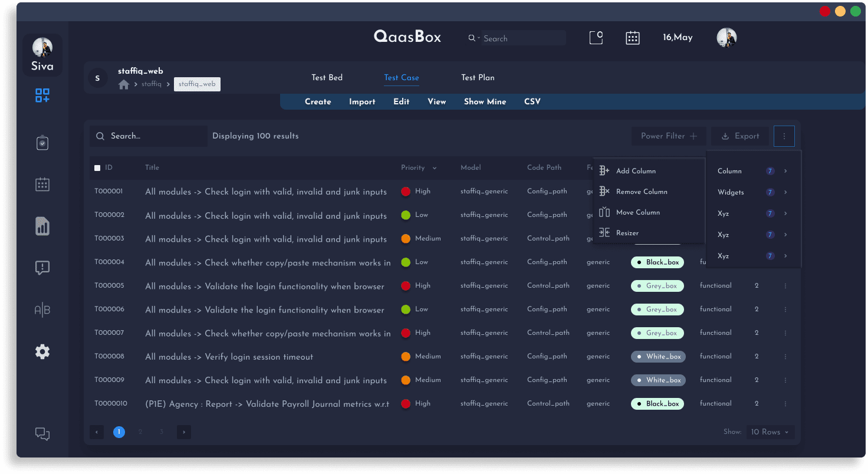Open the sidebar calendar icon

coord(42,185)
